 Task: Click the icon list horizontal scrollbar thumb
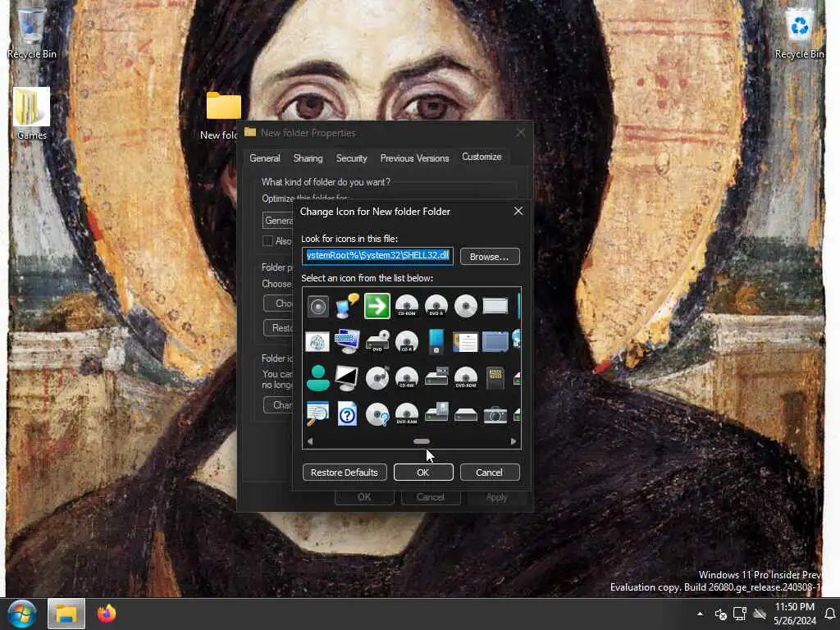coord(422,441)
